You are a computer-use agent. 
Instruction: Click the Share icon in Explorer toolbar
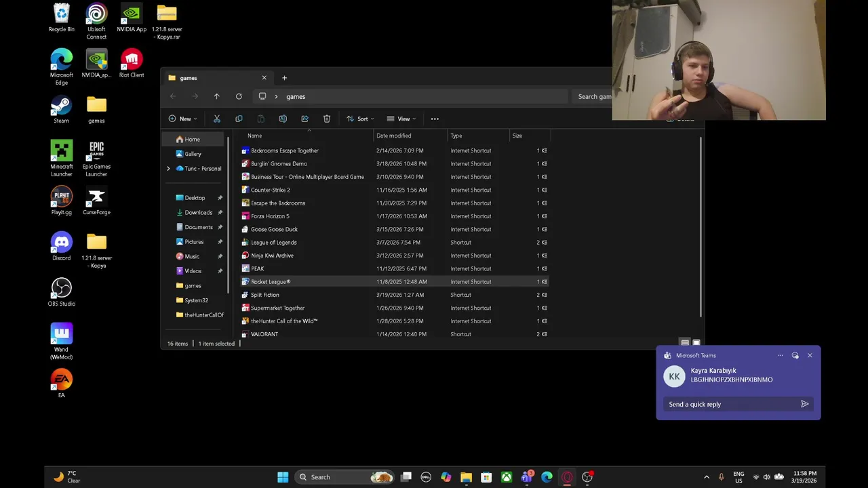click(x=304, y=119)
